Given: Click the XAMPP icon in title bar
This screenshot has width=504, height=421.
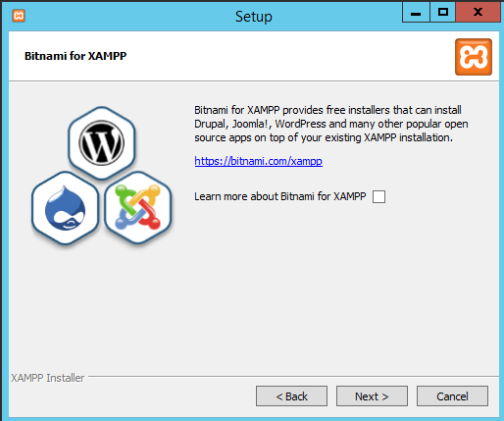Looking at the screenshot, I should click(19, 16).
